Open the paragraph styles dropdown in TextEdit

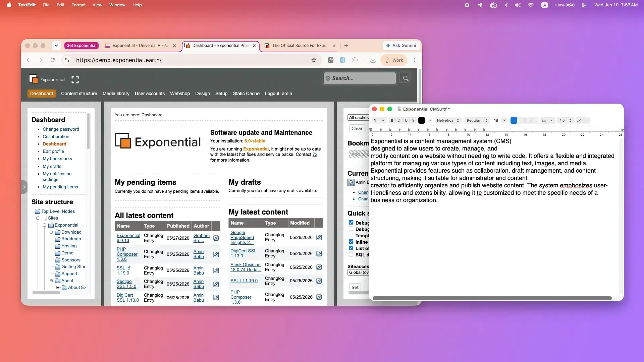point(379,121)
